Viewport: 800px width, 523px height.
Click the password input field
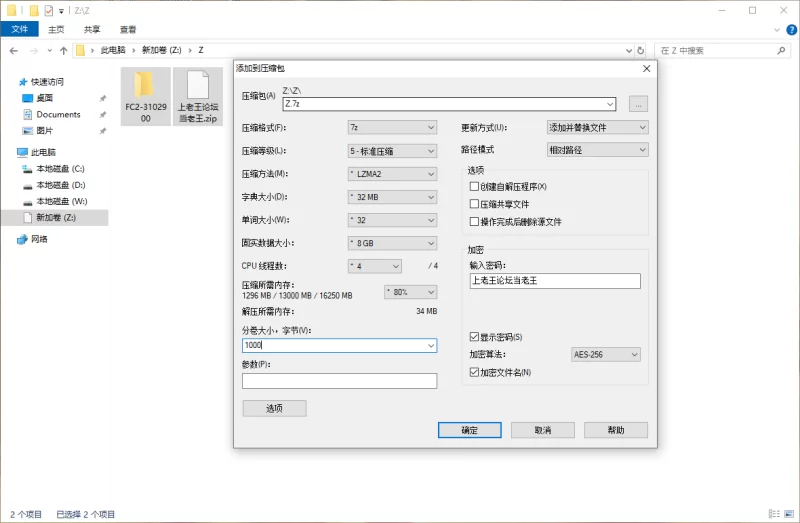(555, 281)
